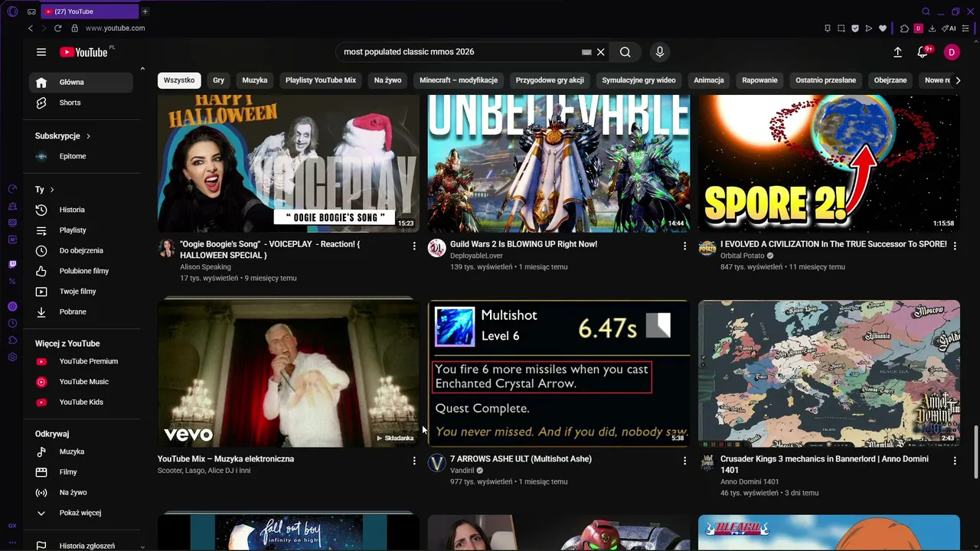Open the ad blocker shield icon
Image resolution: width=980 pixels, height=551 pixels.
tap(855, 28)
